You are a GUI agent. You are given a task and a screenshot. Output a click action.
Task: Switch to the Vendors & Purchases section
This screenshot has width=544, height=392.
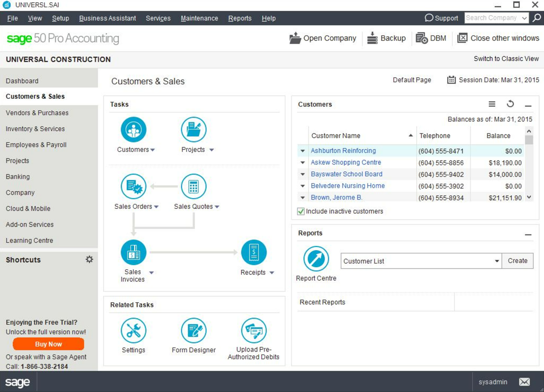37,113
